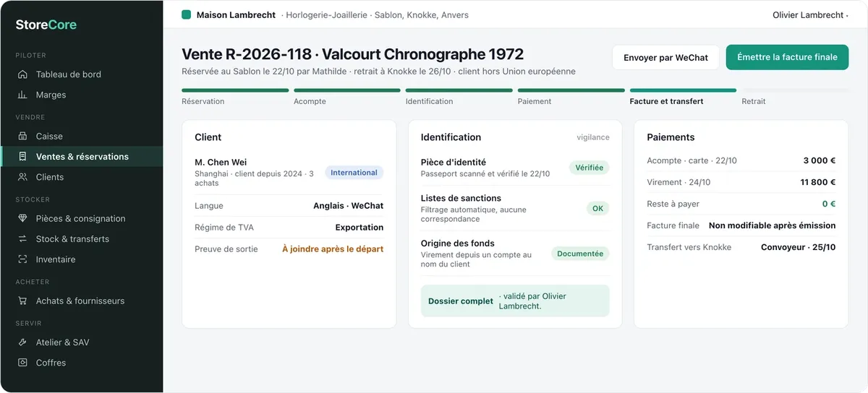Click Envoyer par WeChat button

point(665,58)
